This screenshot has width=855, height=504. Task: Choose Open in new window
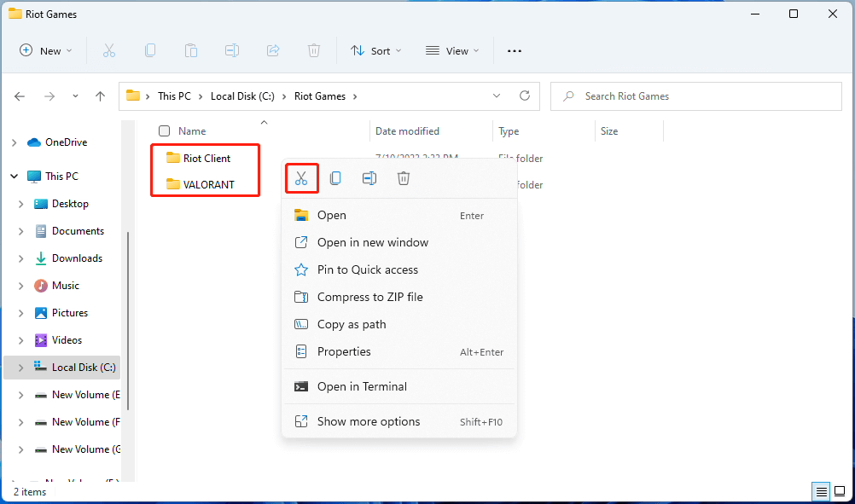[399, 242]
